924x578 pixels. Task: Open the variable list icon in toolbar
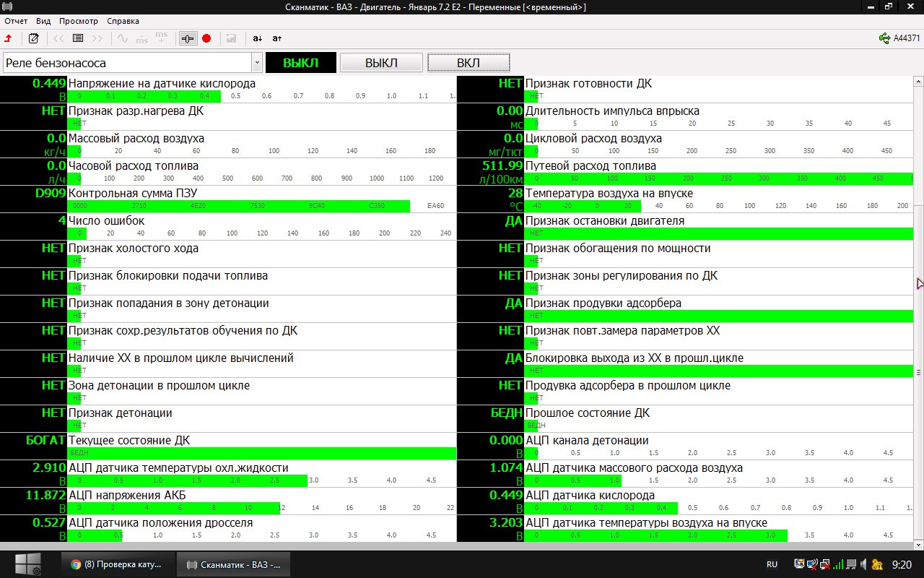[x=78, y=38]
